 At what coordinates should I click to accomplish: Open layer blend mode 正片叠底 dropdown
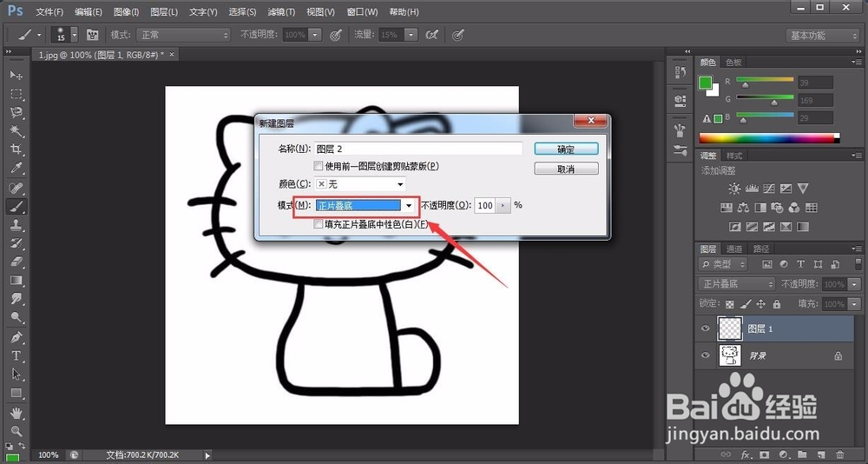pos(736,284)
